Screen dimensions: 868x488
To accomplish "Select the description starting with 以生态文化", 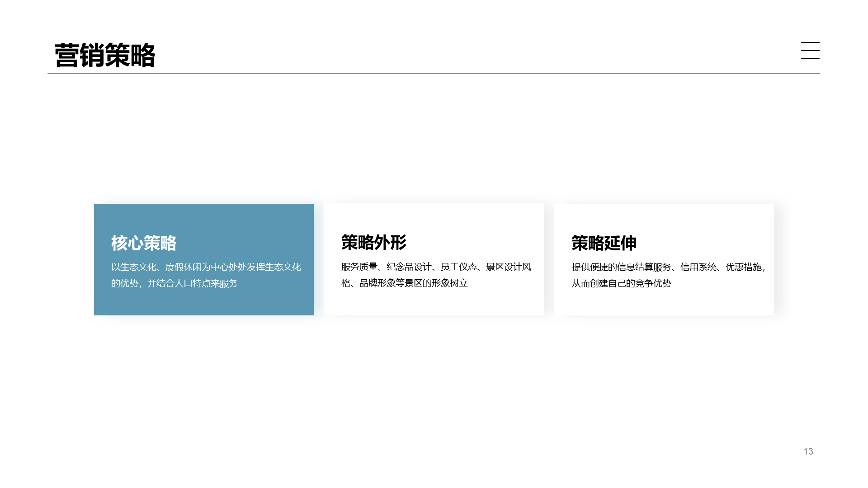I will click(206, 275).
